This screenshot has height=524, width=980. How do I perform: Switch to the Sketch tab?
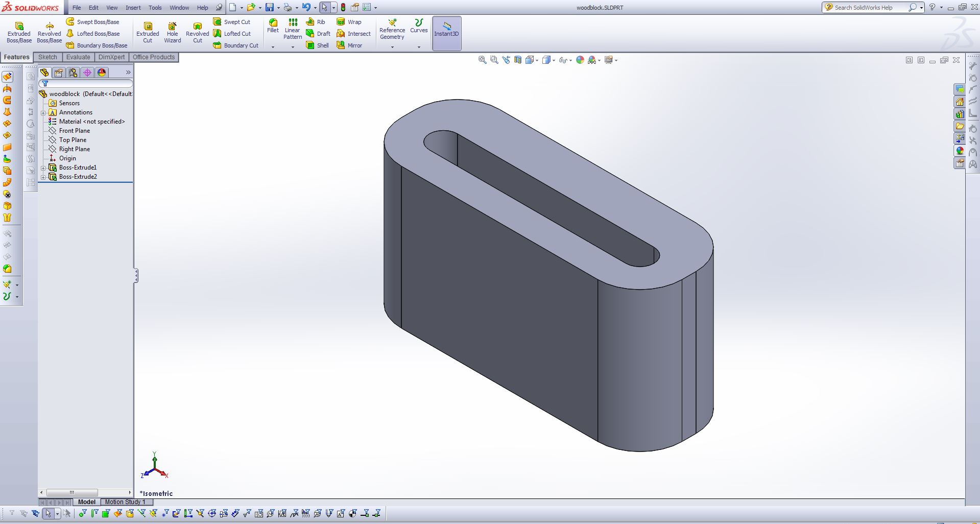pyautogui.click(x=47, y=57)
